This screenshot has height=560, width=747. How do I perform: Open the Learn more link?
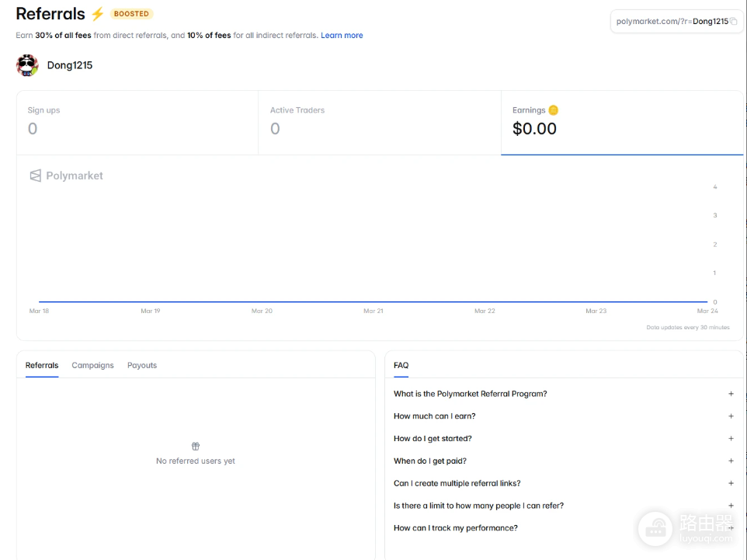click(x=342, y=35)
